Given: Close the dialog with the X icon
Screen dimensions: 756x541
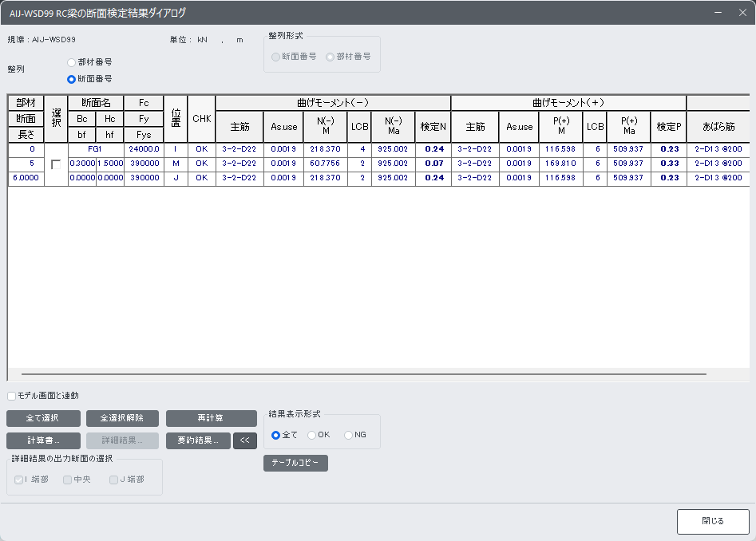Looking at the screenshot, I should [742, 13].
